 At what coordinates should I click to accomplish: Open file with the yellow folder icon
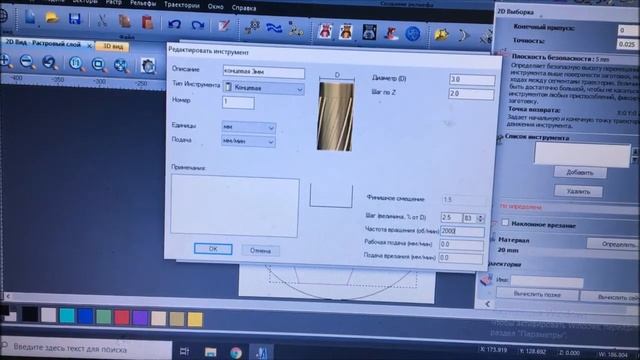[52, 18]
